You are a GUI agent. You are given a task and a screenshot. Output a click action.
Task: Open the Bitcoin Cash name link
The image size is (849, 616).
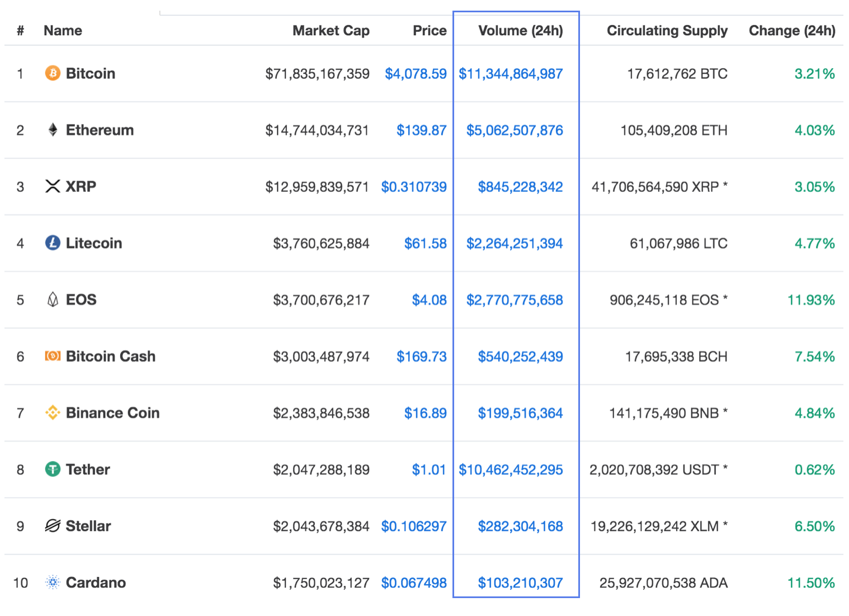[x=111, y=356]
